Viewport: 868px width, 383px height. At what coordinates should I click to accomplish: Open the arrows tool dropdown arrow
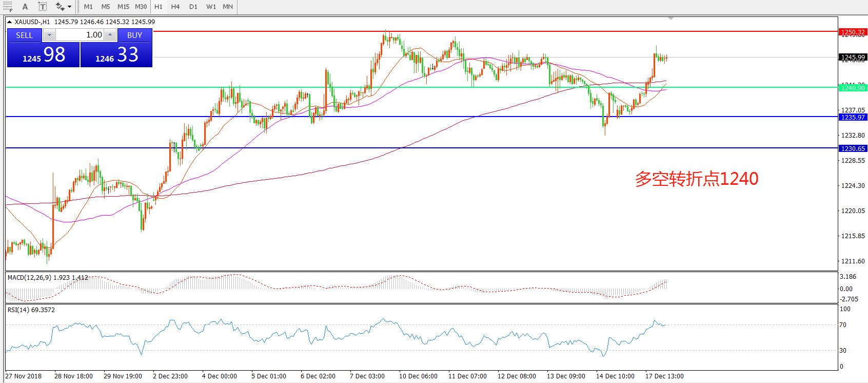70,7
